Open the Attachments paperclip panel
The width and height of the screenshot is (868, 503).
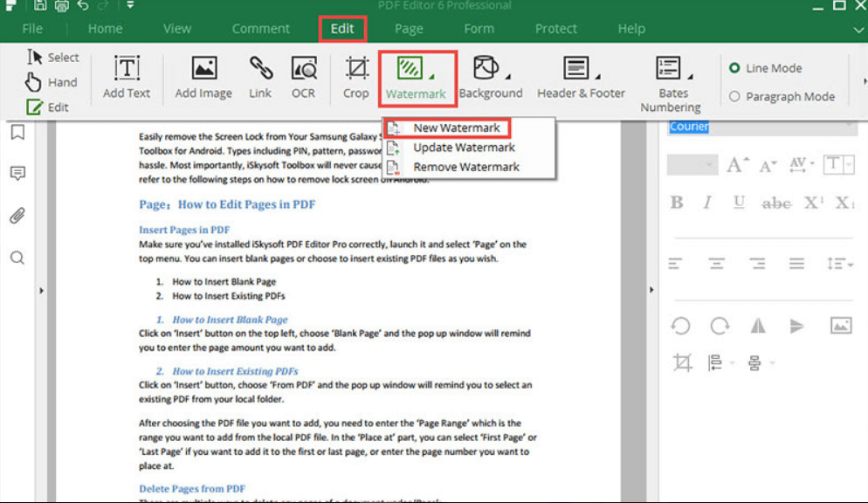click(17, 215)
